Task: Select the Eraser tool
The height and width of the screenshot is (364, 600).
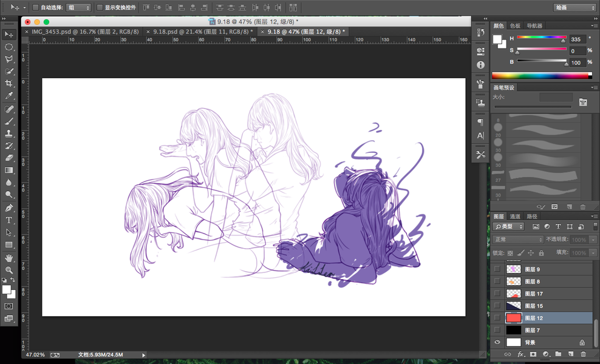Action: [9, 158]
